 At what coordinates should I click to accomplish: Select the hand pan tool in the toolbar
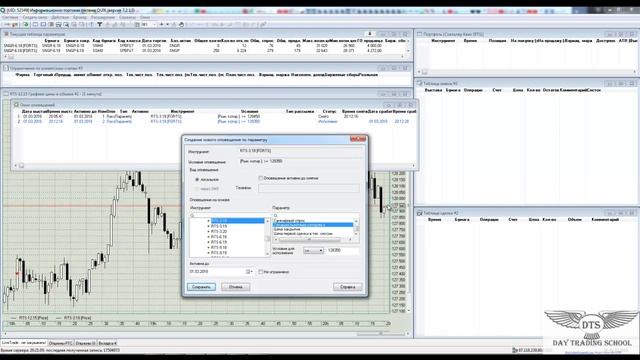(181, 24)
